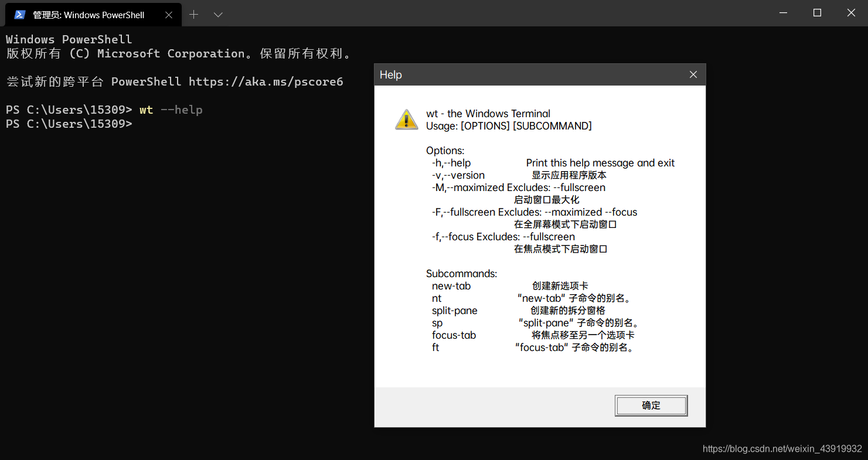Click the Microsoft Corporation copyright line
This screenshot has width=868, height=460.
pos(181,53)
